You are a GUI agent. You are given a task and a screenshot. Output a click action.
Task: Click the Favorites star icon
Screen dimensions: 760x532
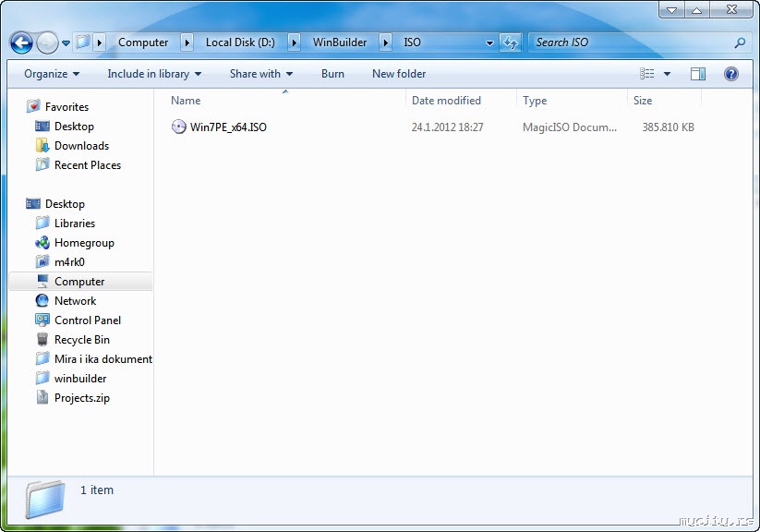coord(33,105)
